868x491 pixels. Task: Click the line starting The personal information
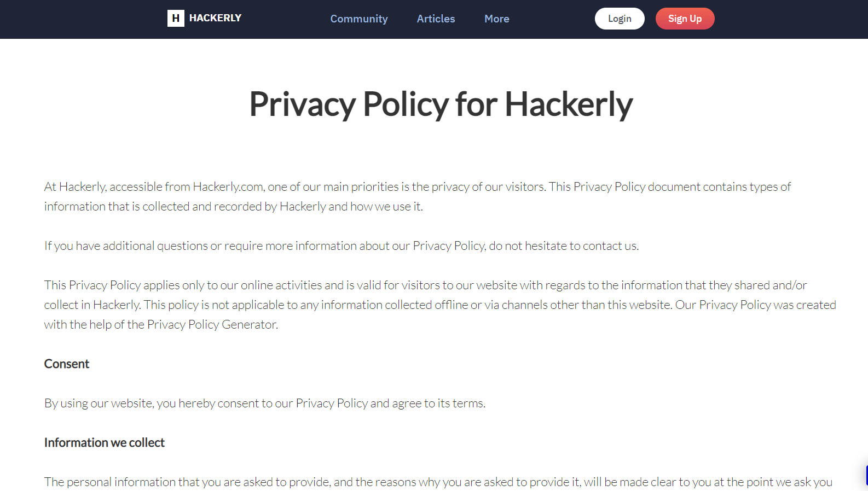click(x=438, y=482)
